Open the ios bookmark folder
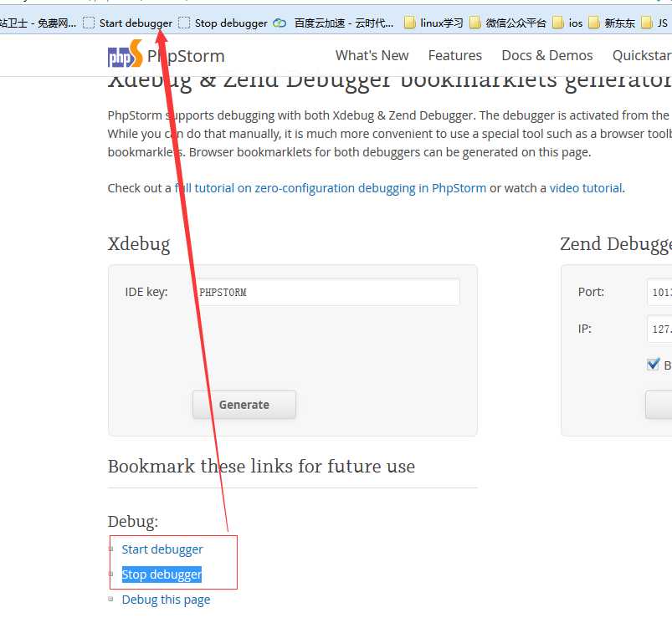The width and height of the screenshot is (672, 623). tap(567, 23)
